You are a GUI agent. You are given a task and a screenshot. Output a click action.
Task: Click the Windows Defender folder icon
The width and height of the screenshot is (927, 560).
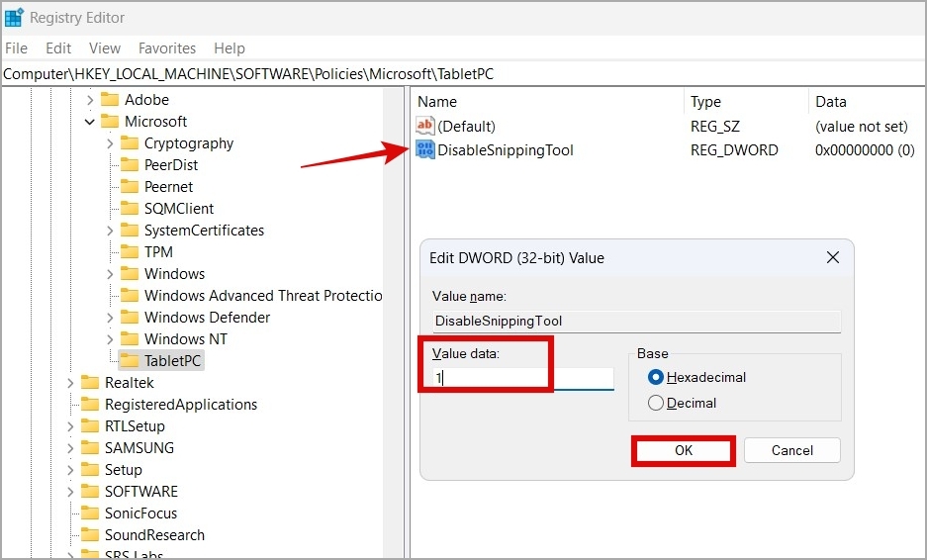(x=129, y=317)
